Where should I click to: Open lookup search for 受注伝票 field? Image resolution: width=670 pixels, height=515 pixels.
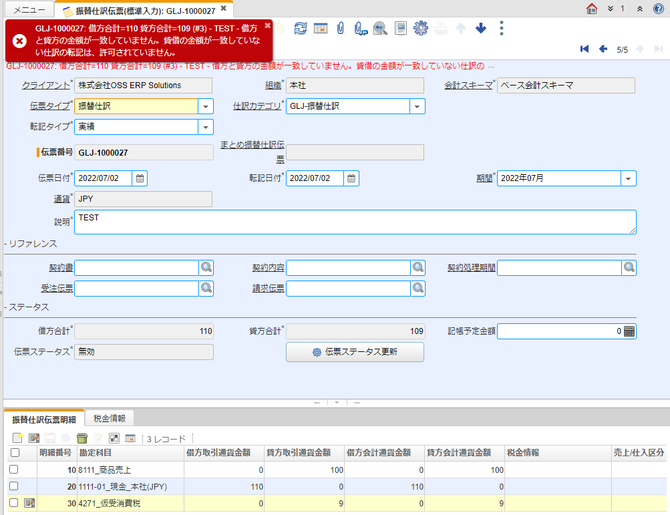point(206,288)
